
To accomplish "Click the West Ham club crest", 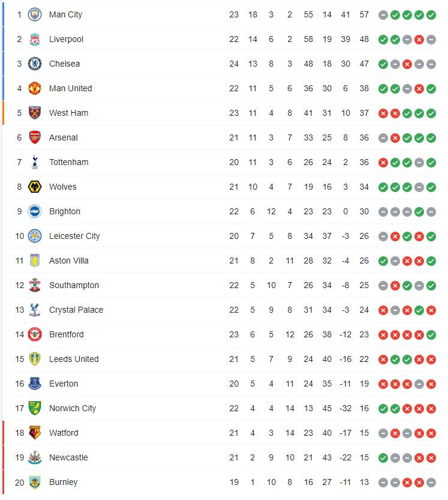I will 35,113.
